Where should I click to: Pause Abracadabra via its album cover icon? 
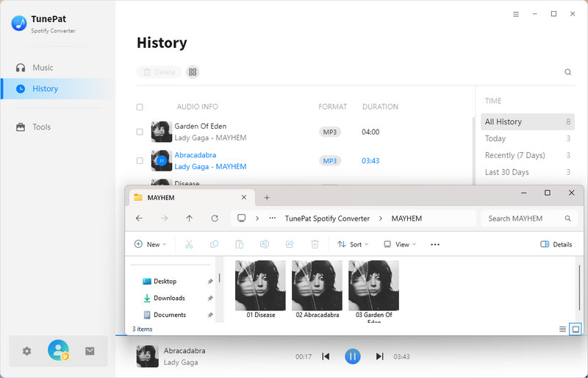pos(161,160)
